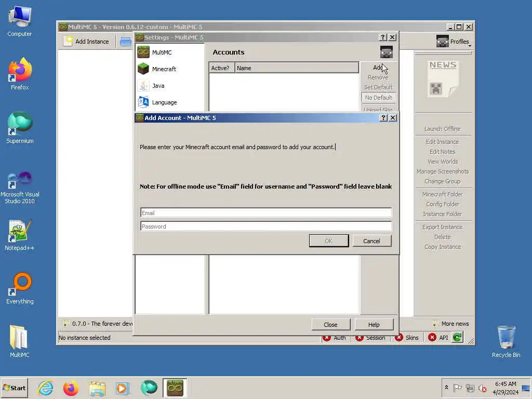The image size is (532, 399).
Task: Click Microsoft Visual Studio 2010 desktop icon
Action: 20,188
